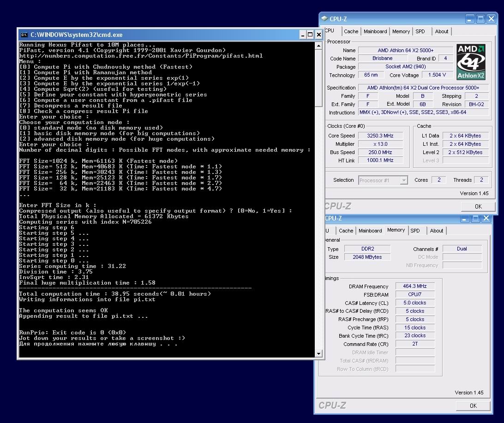Click 'The computation seems OK' line
Image resolution: width=504 pixels, height=423 pixels.
pos(63,310)
